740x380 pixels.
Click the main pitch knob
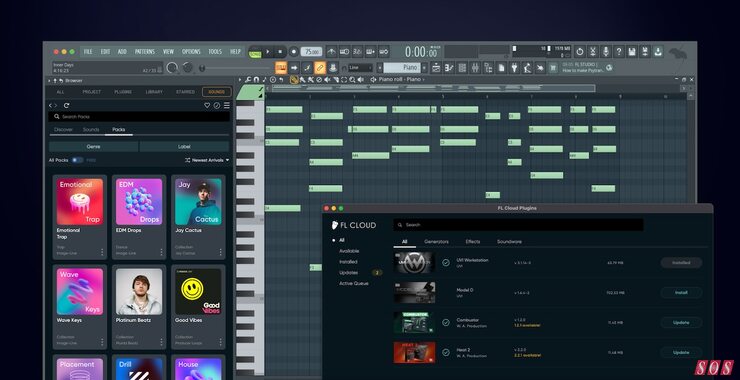tap(188, 68)
